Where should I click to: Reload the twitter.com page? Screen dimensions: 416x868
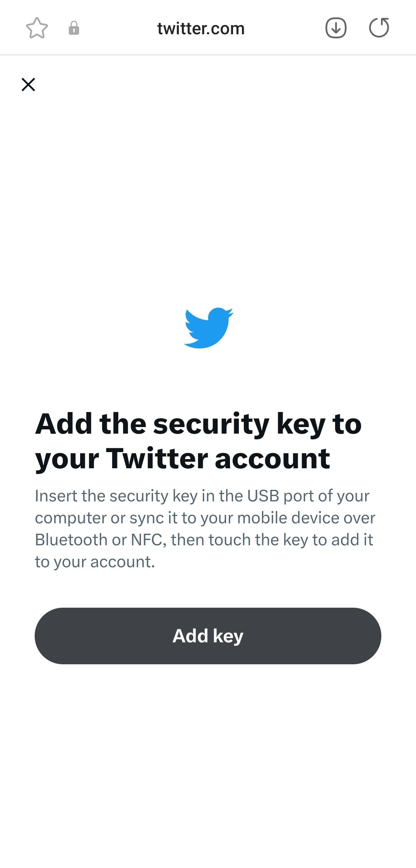pos(379,28)
